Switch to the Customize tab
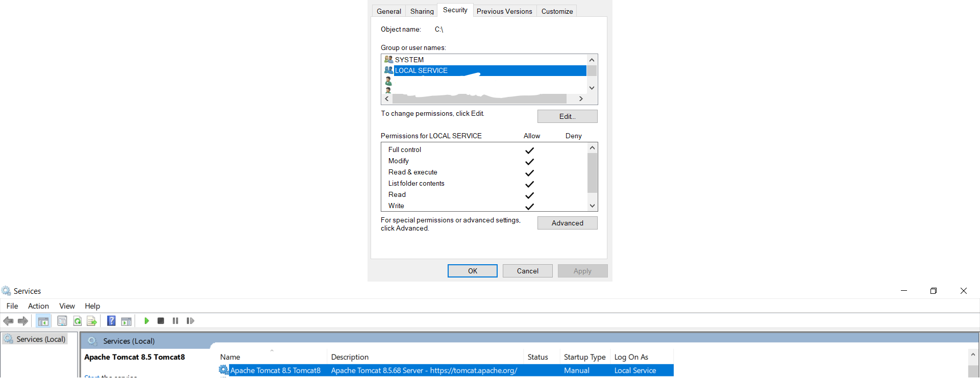The width and height of the screenshot is (980, 379). tap(557, 11)
